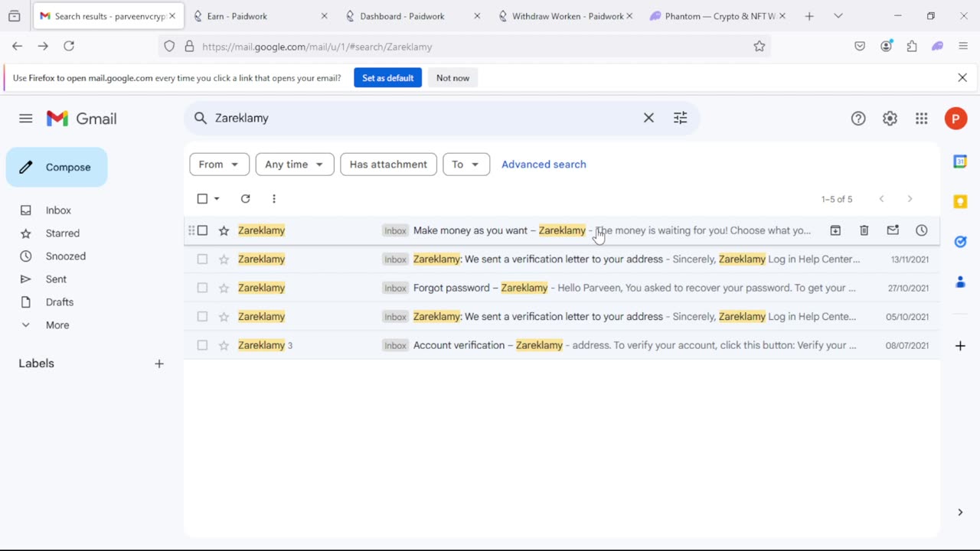Mark Make money email as unread

coord(893,230)
